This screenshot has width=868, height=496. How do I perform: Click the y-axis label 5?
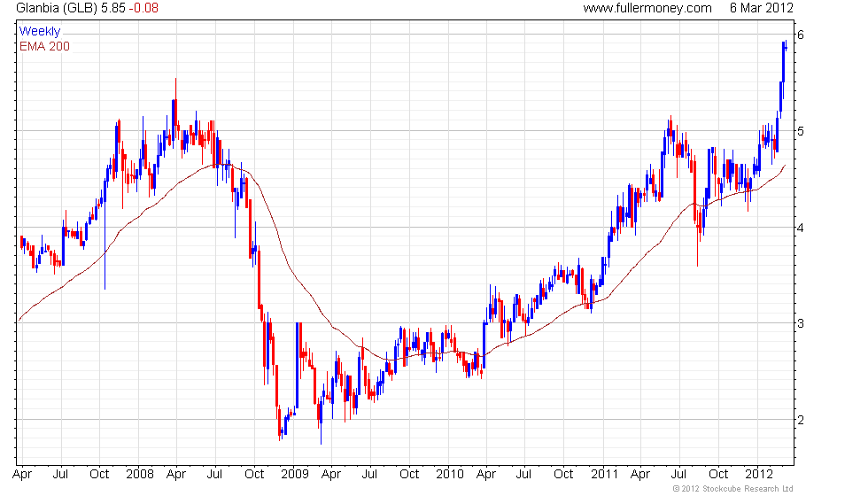point(801,131)
